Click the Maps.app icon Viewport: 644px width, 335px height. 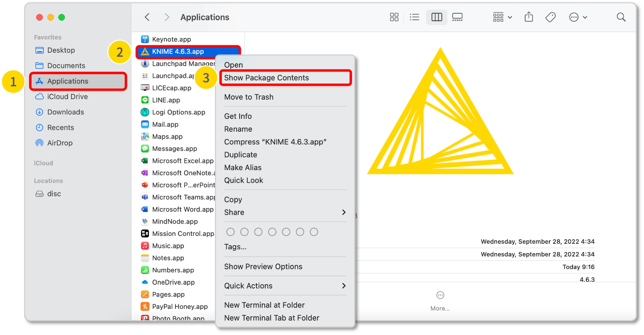[x=145, y=137]
